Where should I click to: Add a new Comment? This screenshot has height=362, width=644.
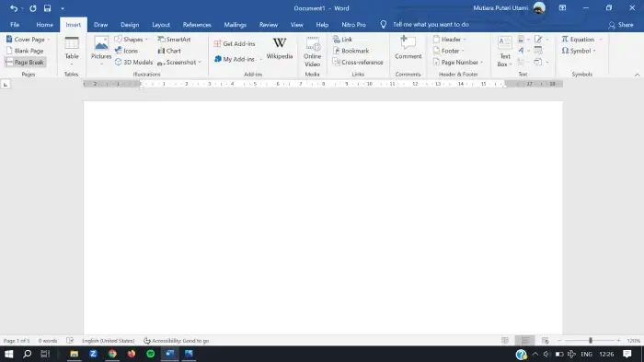pos(408,48)
